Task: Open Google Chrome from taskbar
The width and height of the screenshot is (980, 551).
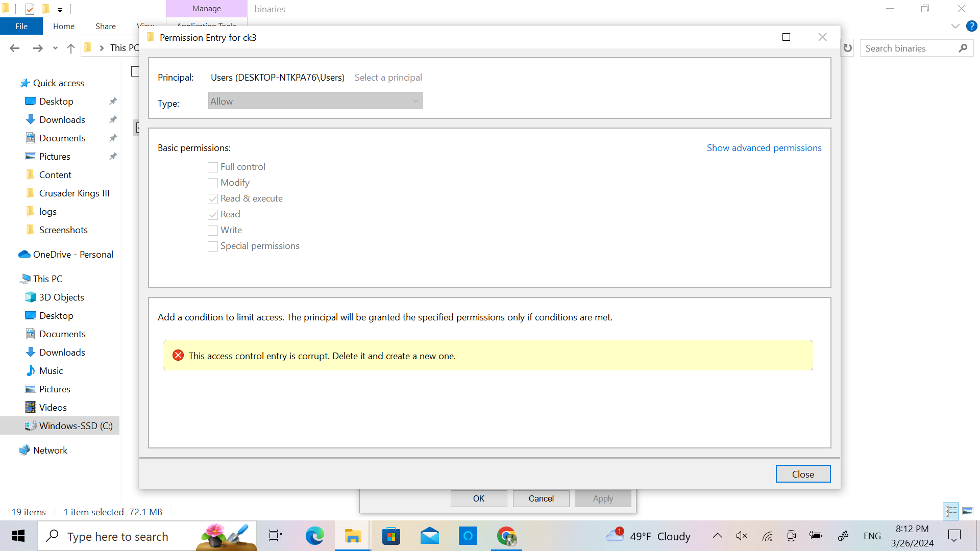Action: click(506, 536)
